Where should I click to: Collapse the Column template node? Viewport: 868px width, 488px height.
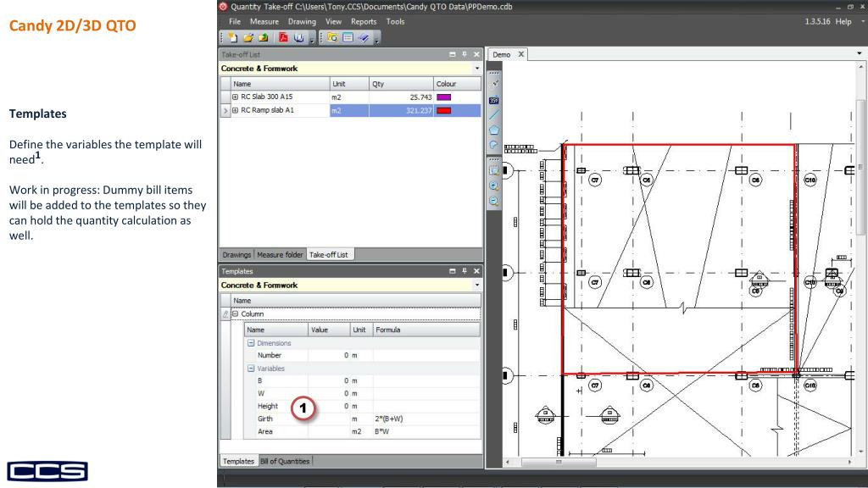pyautogui.click(x=236, y=313)
